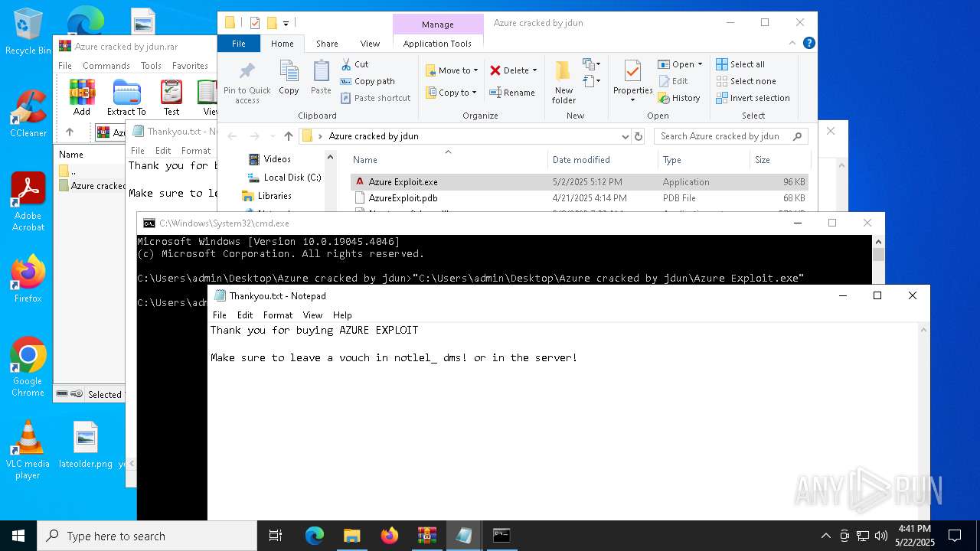
Task: Open Properties in the ribbon
Action: pos(632,80)
